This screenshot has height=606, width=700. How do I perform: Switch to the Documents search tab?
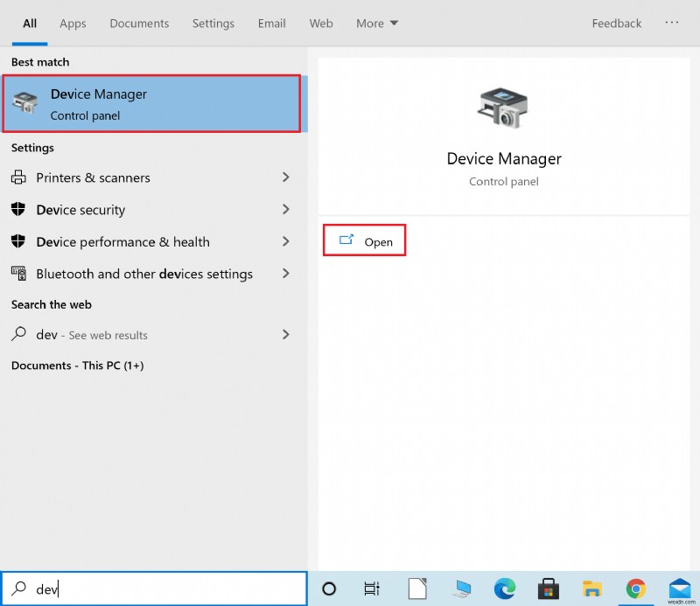(139, 24)
